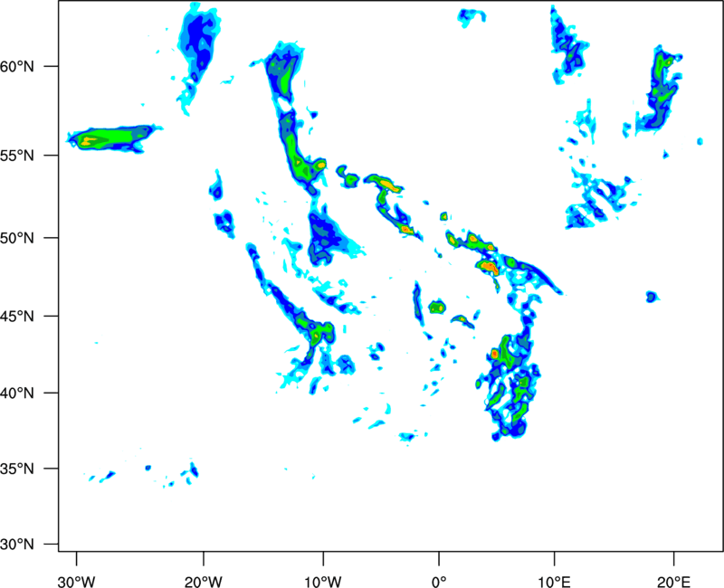Click the 50°N latitude label
The image size is (724, 588).
point(17,238)
